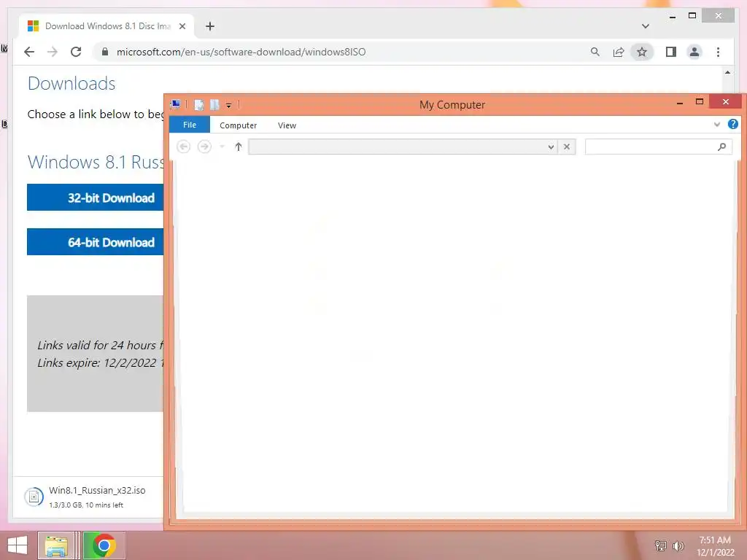The width and height of the screenshot is (747, 560).
Task: Open the Computer ribbon tab
Action: pos(239,125)
